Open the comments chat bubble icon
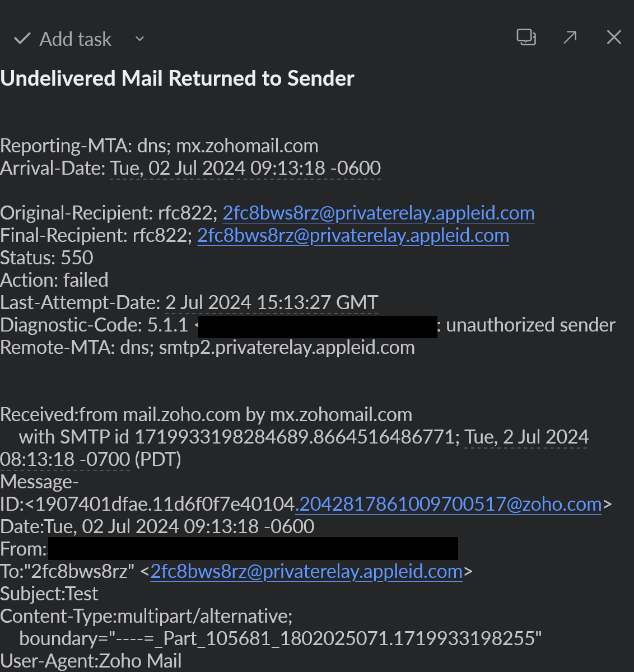The height and width of the screenshot is (672, 634). pyautogui.click(x=526, y=38)
